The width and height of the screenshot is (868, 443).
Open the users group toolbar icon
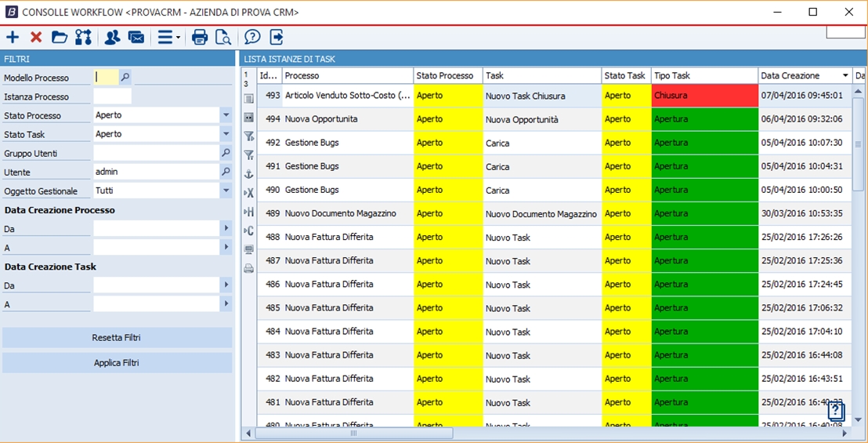(x=112, y=37)
